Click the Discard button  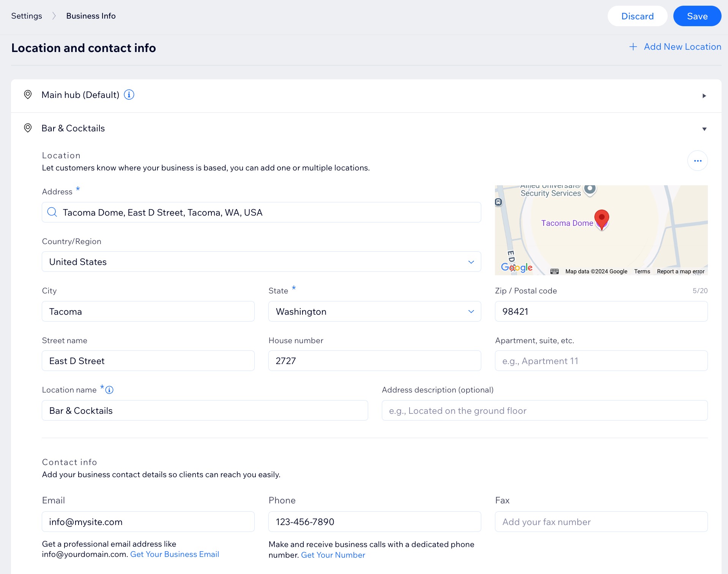click(637, 16)
